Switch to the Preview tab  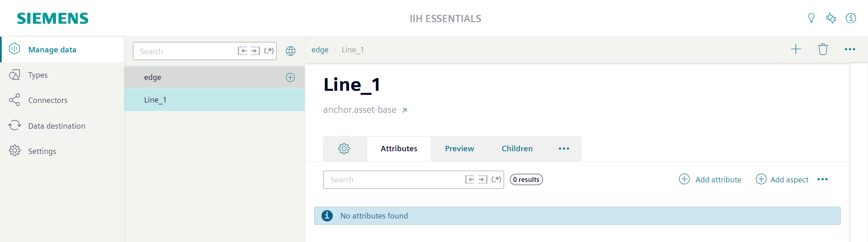coord(459,149)
